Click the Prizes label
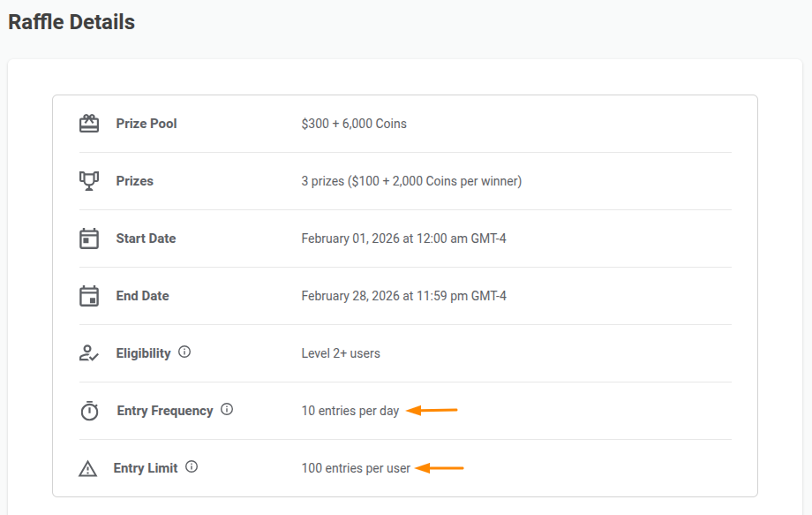Image resolution: width=812 pixels, height=515 pixels. [x=135, y=181]
